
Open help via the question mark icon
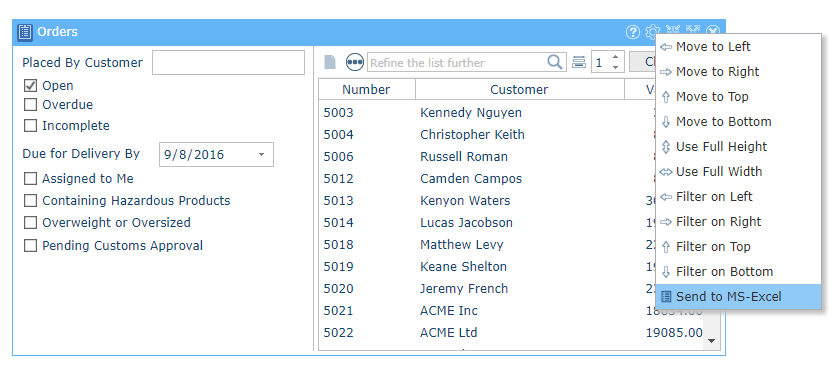(x=633, y=32)
